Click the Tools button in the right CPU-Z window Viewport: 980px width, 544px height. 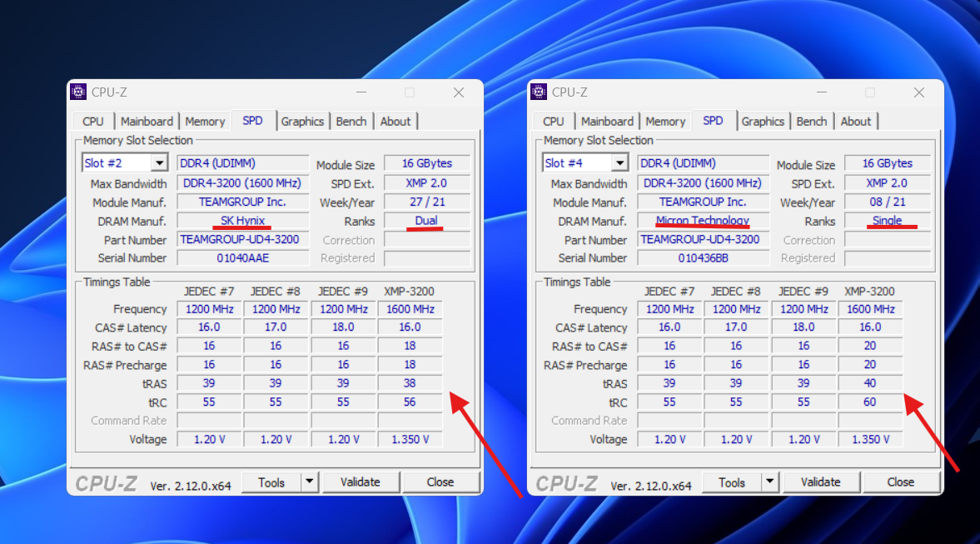tap(731, 482)
